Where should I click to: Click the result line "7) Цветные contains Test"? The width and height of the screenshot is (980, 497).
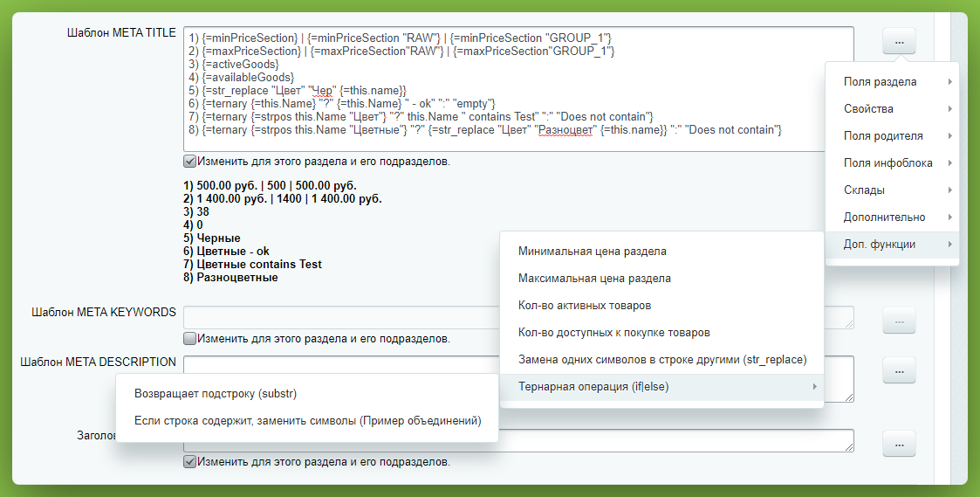pyautogui.click(x=252, y=264)
